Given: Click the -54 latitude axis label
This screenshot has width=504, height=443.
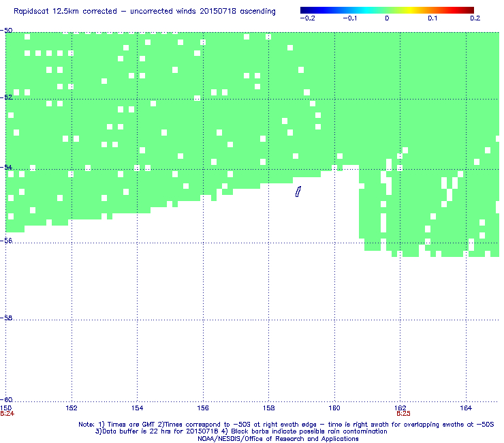Looking at the screenshot, I should coord(6,167).
